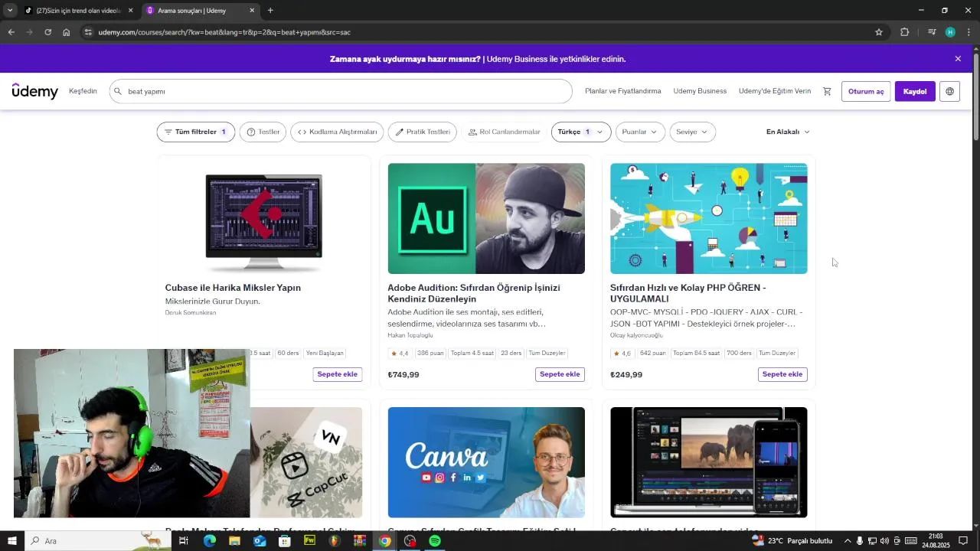980x551 pixels.
Task: Open Sıfırdan Hızlı ve Kolay PHP title
Action: click(688, 293)
